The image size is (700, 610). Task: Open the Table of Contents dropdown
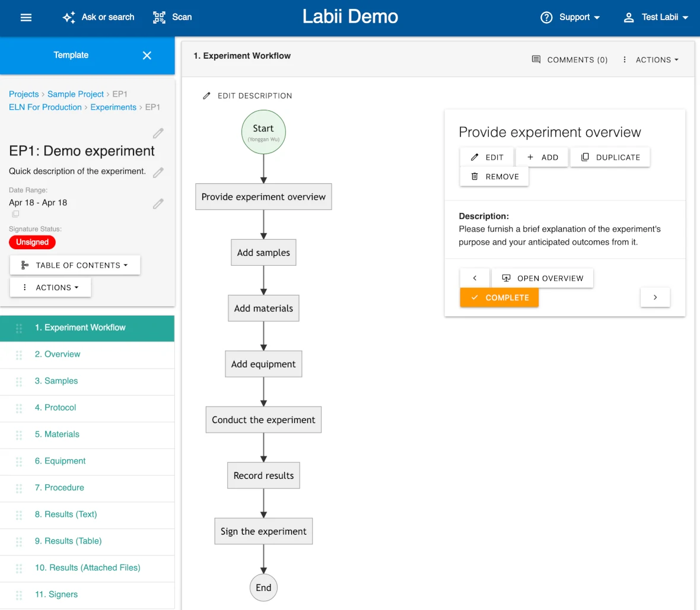[74, 265]
